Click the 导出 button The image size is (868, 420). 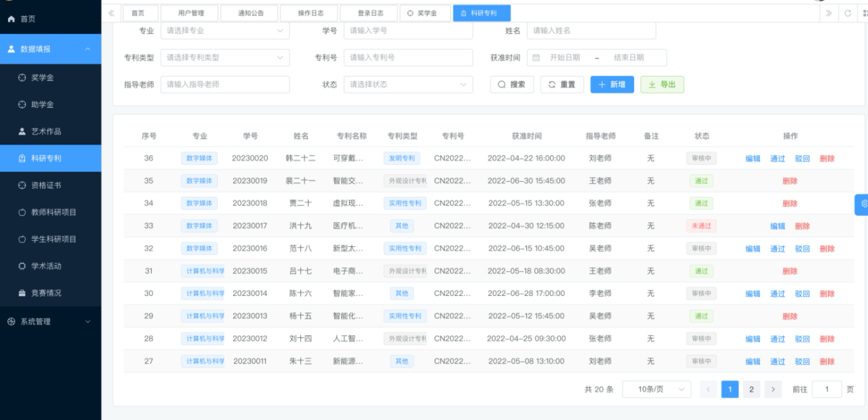(662, 84)
